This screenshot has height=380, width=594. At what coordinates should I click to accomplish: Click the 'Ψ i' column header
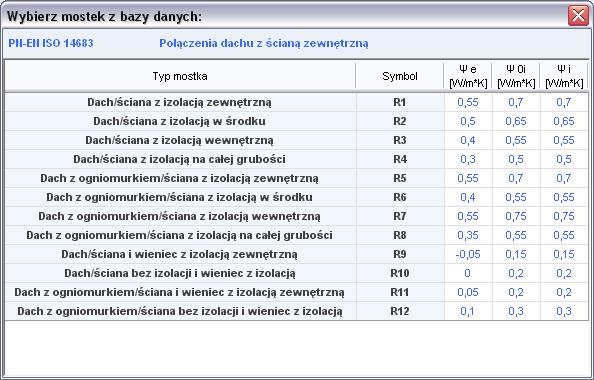pos(564,76)
